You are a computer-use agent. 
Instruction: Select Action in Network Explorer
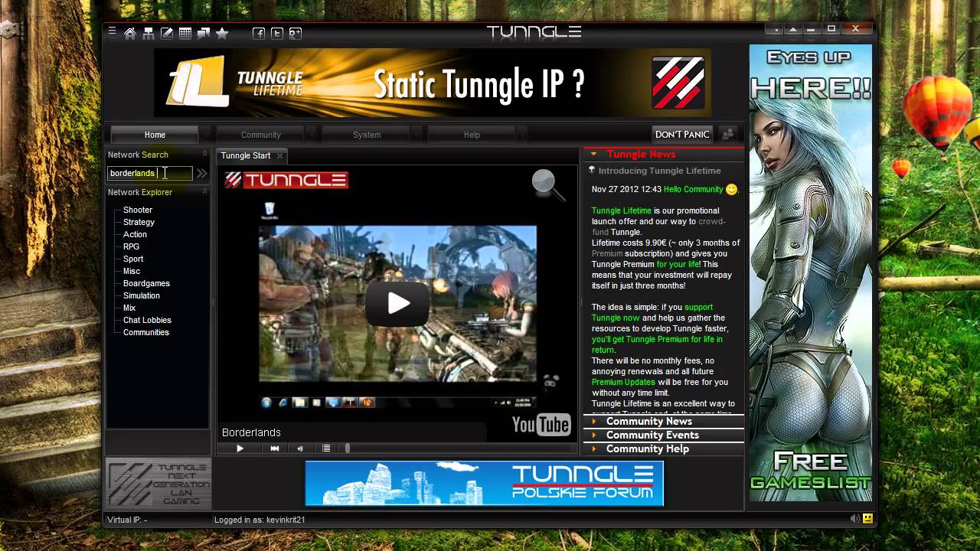pyautogui.click(x=135, y=234)
